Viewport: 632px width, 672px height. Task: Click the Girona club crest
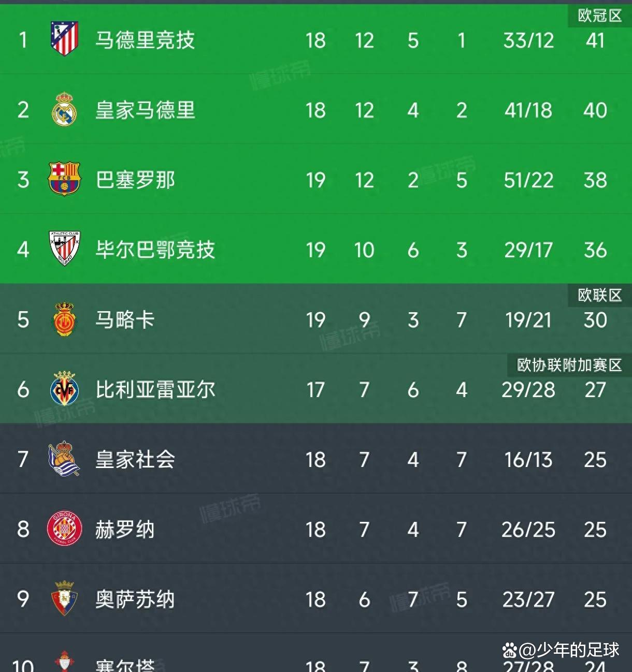point(64,529)
